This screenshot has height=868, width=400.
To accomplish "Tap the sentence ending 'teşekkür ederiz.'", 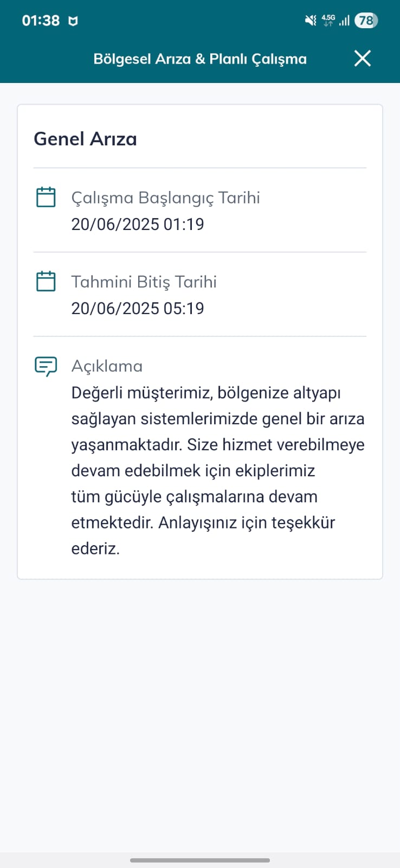I will pos(203,535).
